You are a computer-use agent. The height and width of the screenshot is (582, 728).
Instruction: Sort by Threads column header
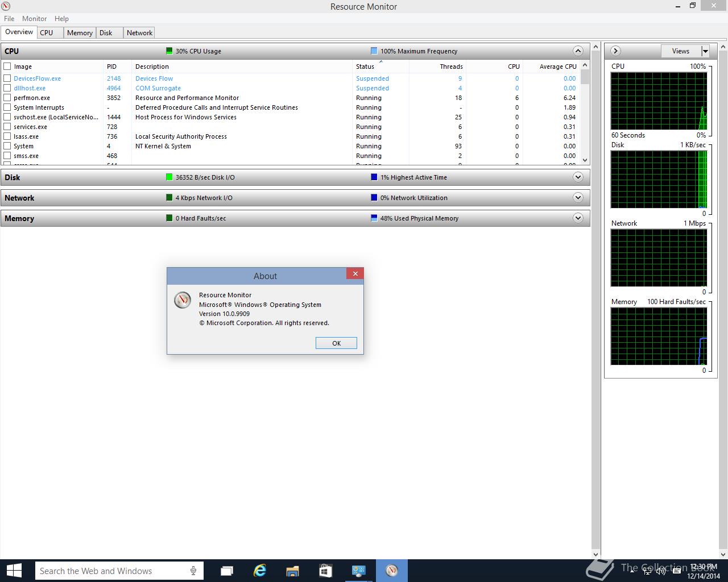[437, 66]
